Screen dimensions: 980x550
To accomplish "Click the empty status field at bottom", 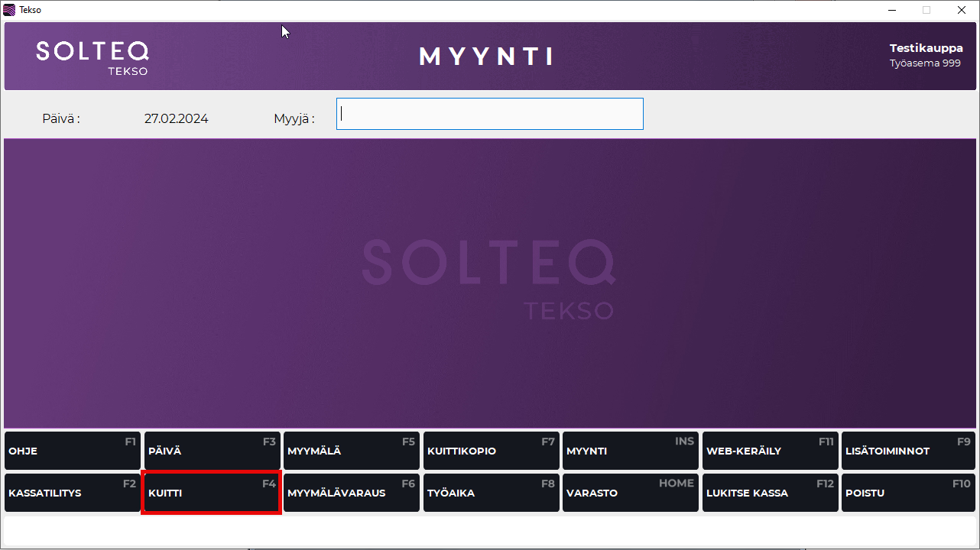I will (489, 532).
